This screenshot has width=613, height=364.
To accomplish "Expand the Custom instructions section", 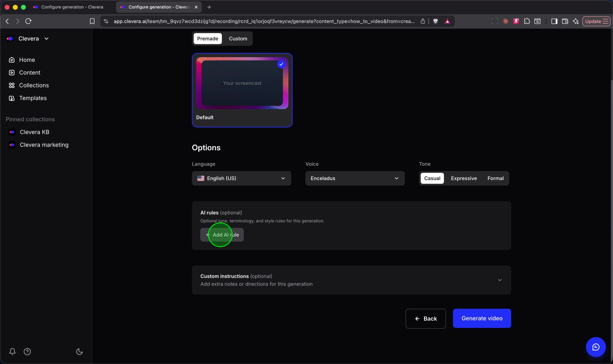I will coord(351,280).
